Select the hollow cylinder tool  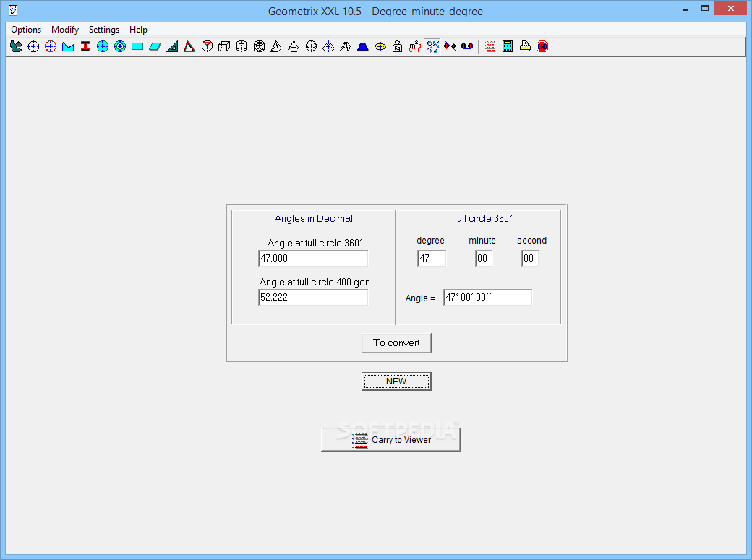(259, 46)
